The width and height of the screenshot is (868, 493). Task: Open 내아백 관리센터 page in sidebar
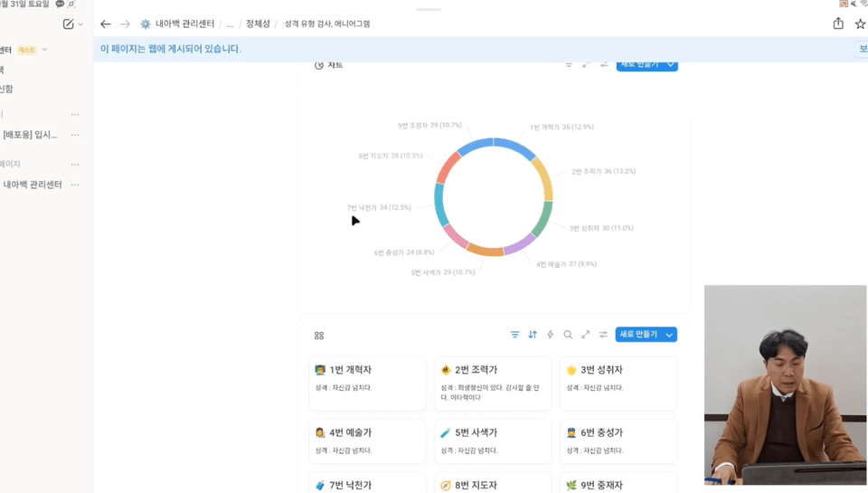33,185
